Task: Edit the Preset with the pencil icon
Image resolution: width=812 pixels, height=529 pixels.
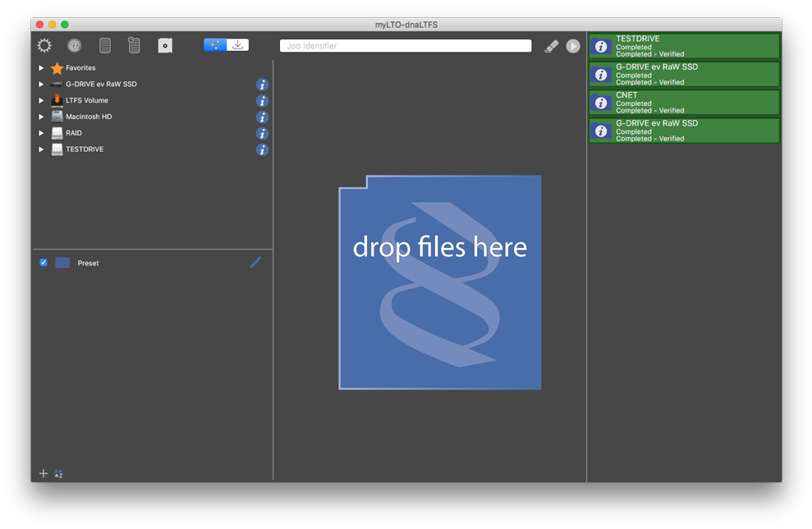Action: pyautogui.click(x=255, y=263)
